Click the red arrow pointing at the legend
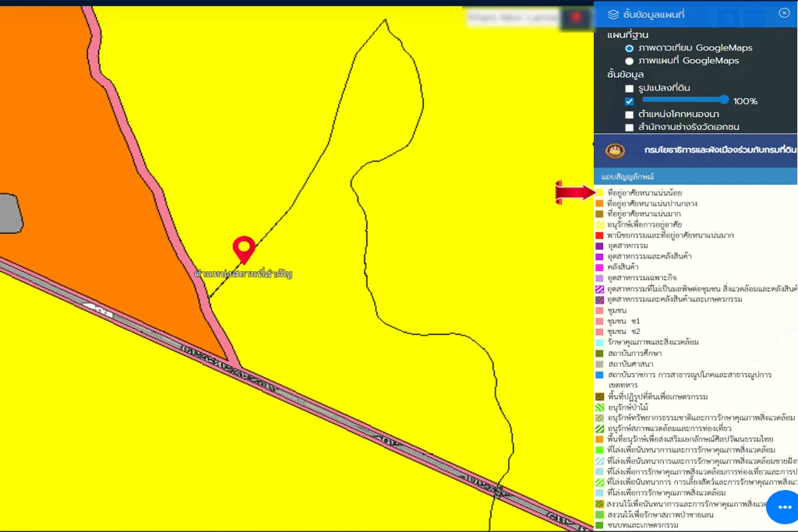798x532 pixels. (575, 192)
